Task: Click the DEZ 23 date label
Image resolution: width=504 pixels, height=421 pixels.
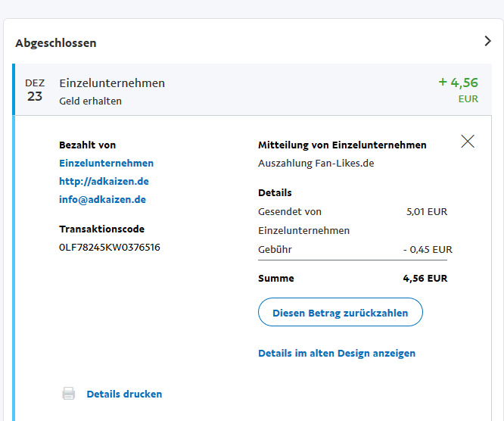Action: [x=35, y=89]
